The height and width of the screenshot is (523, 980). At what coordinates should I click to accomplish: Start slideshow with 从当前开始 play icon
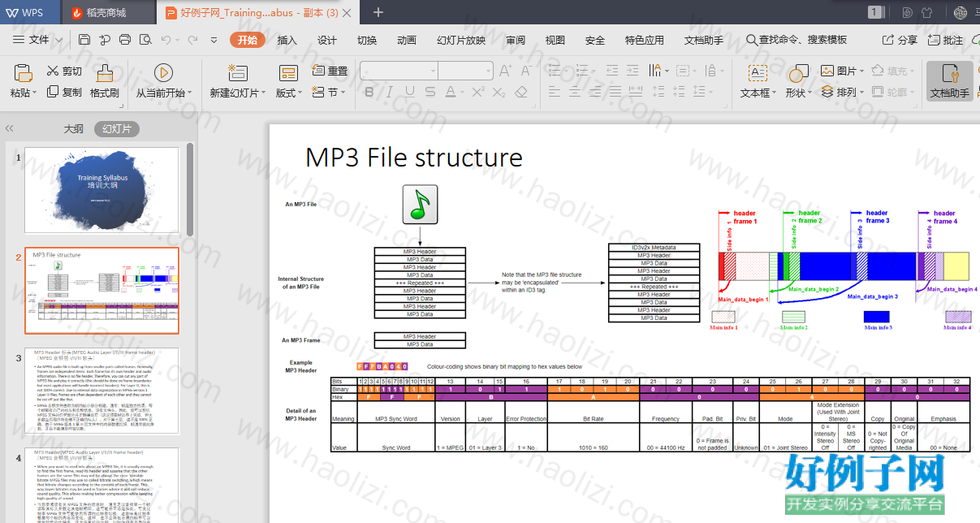[163, 73]
